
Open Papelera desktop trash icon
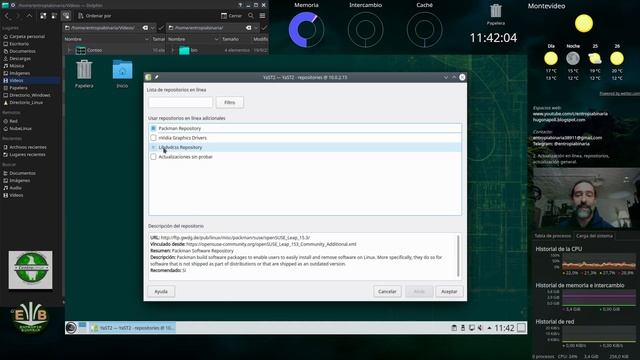(x=84, y=73)
